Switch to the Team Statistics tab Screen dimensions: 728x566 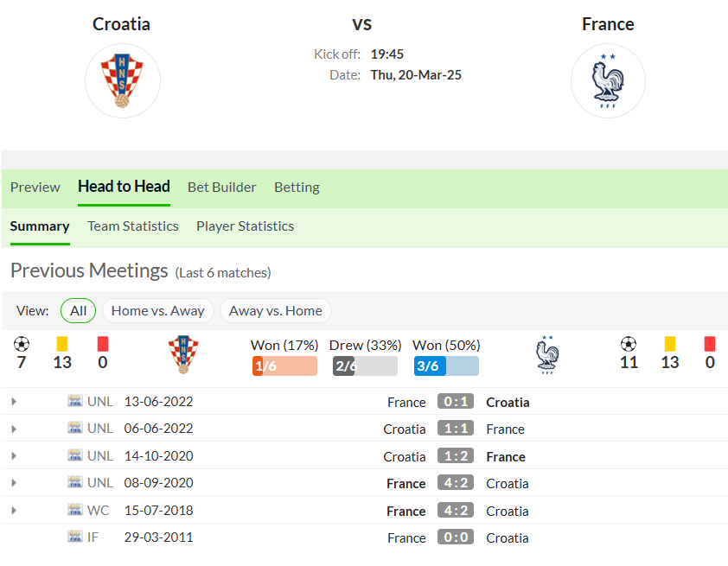[133, 226]
